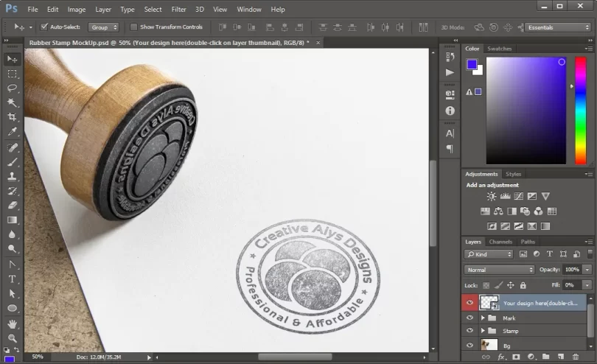The width and height of the screenshot is (597, 364).
Task: Open the Color panel options menu
Action: [589, 49]
